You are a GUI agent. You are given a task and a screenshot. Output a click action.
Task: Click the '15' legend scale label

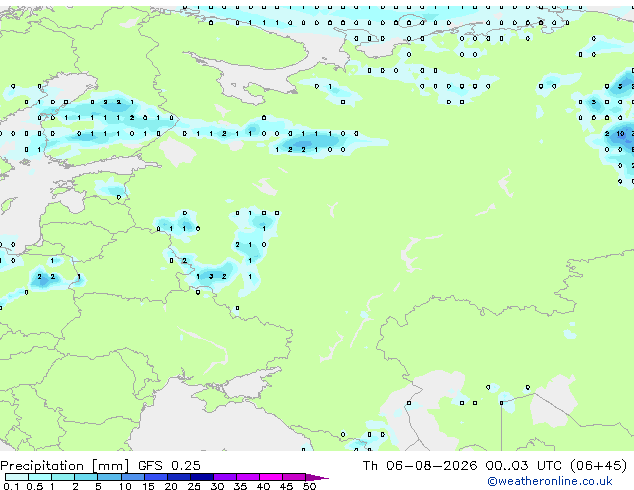[x=148, y=486]
